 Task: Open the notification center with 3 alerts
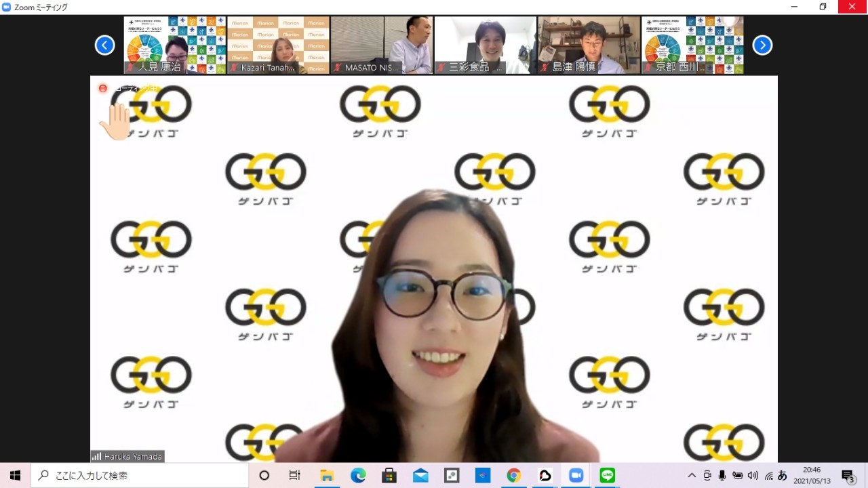coord(848,476)
